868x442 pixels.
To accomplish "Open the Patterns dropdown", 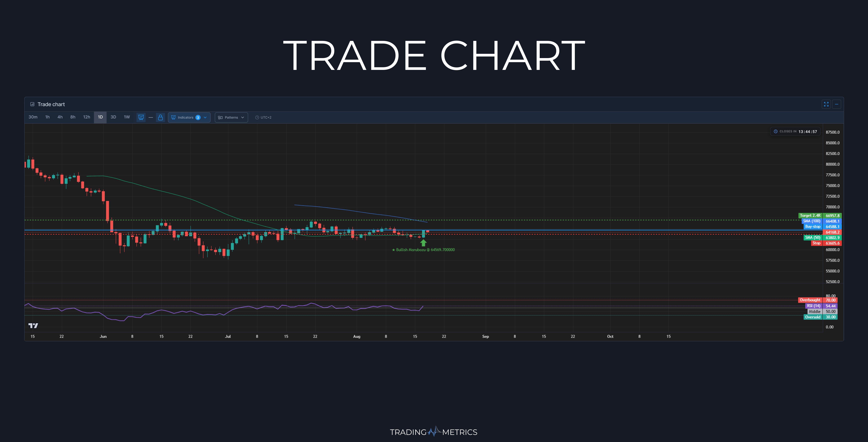I will (x=231, y=117).
